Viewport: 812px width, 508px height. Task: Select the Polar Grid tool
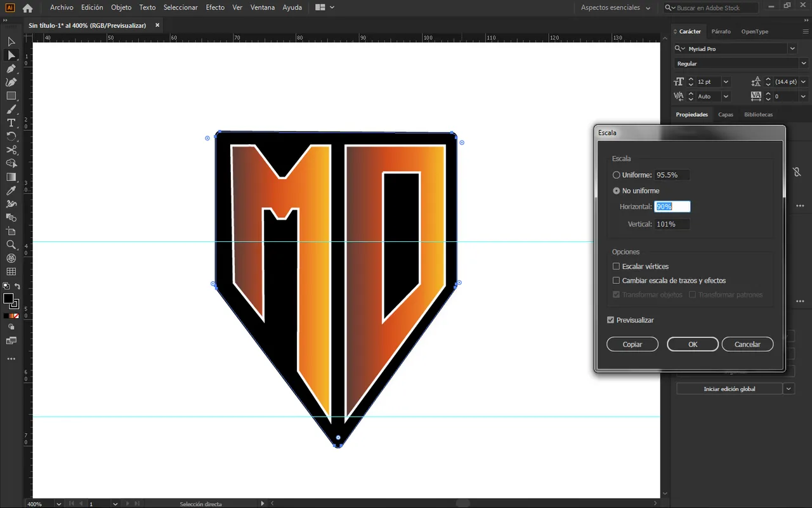[x=11, y=258]
